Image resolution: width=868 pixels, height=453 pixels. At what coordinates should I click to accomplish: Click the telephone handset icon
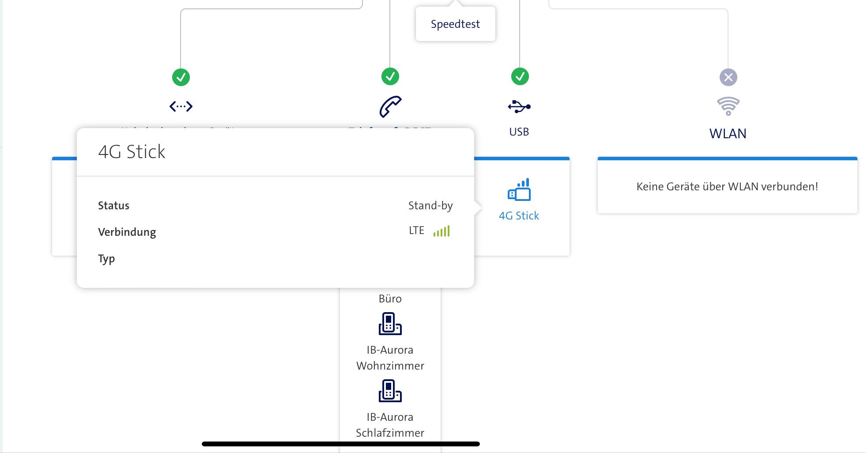click(x=390, y=106)
